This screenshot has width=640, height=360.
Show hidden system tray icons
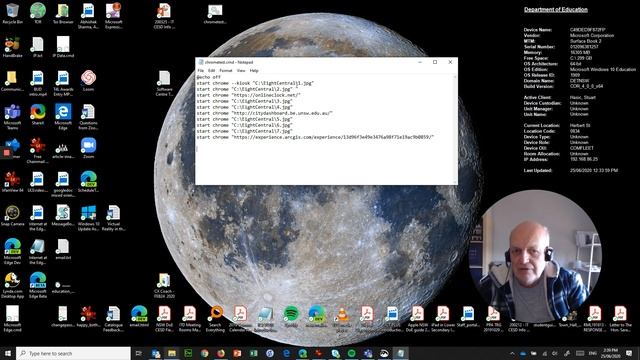[512, 353]
